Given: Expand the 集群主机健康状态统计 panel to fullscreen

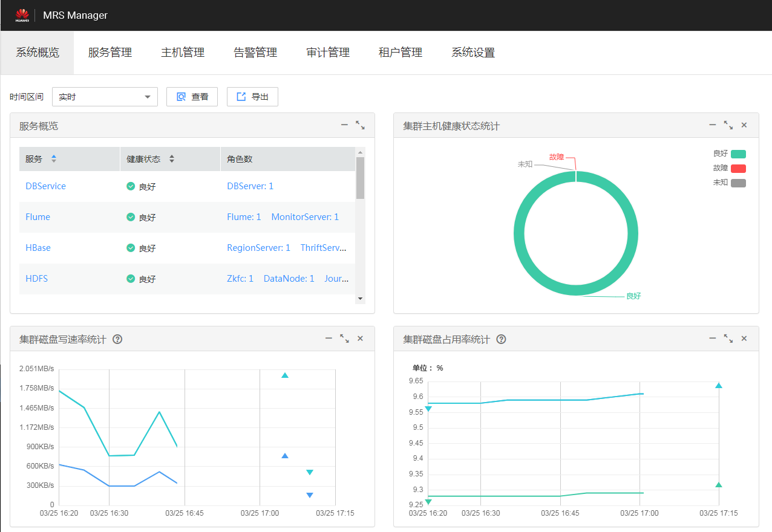Looking at the screenshot, I should (728, 125).
